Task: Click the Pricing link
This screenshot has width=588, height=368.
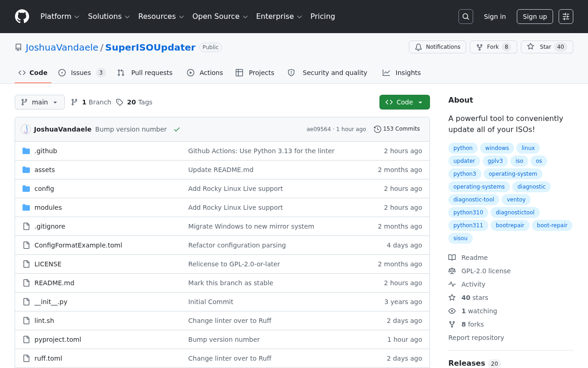Action: [x=322, y=17]
